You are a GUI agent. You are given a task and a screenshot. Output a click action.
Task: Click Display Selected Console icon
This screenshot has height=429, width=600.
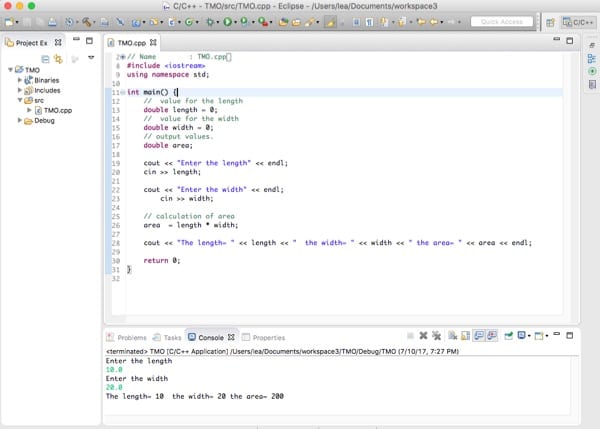522,336
